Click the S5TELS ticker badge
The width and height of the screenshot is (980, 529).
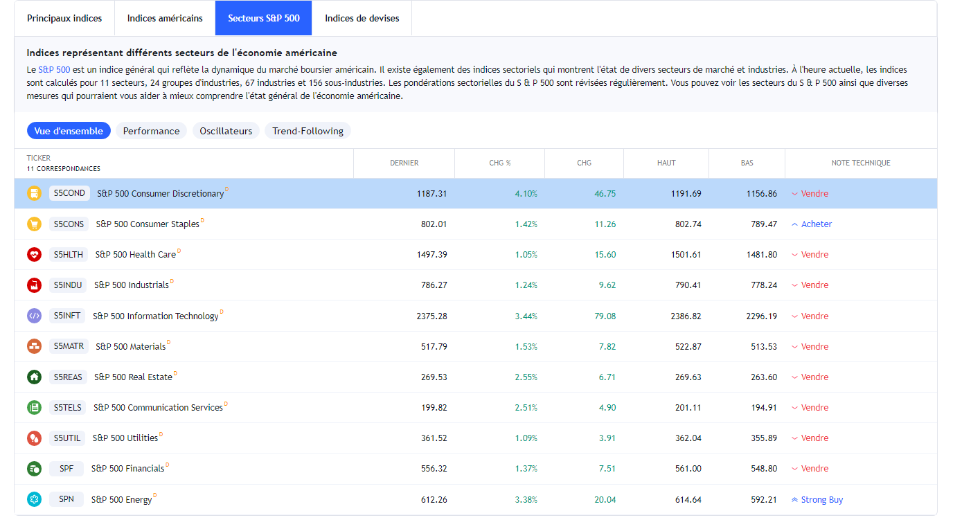pyautogui.click(x=67, y=407)
